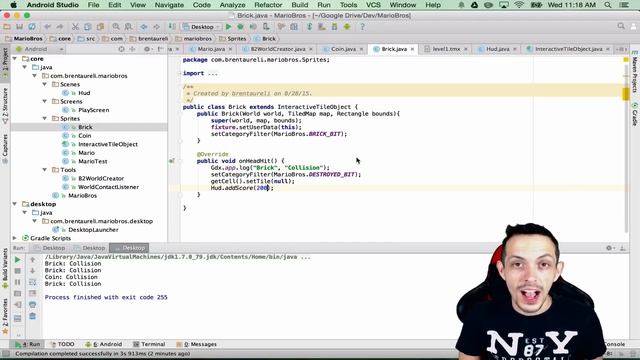Click the Save All icon in the toolbar
This screenshot has width=640, height=360.
19,27
